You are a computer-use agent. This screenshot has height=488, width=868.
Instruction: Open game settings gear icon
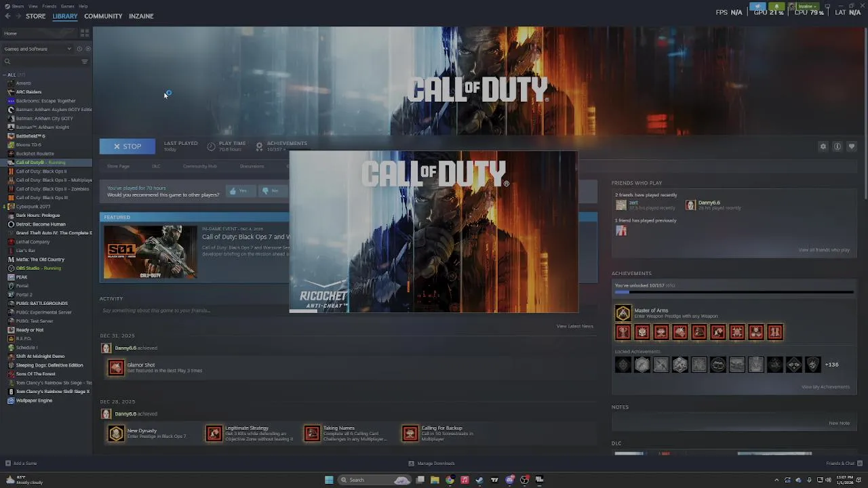pyautogui.click(x=823, y=146)
